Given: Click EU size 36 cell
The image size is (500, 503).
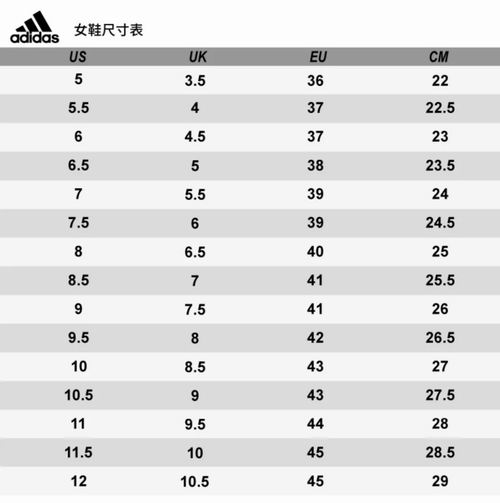Looking at the screenshot, I should [315, 81].
